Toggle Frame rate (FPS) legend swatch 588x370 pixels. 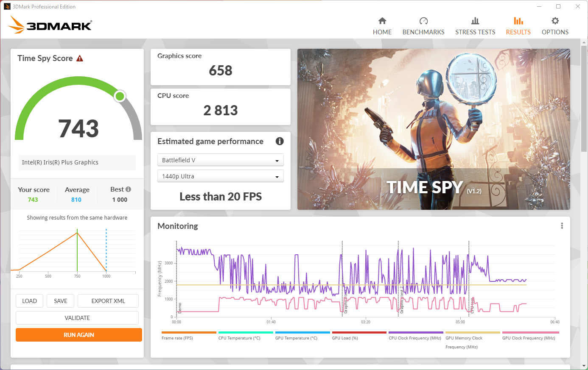[x=189, y=333]
